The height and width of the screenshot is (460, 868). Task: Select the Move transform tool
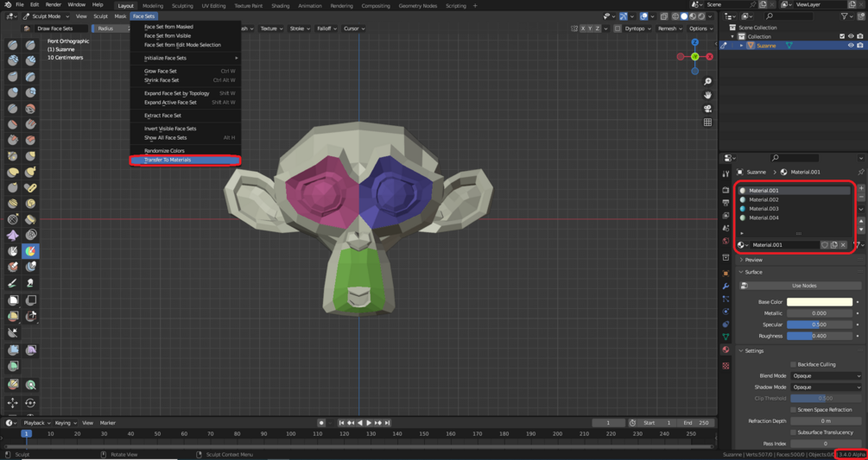[x=13, y=403]
